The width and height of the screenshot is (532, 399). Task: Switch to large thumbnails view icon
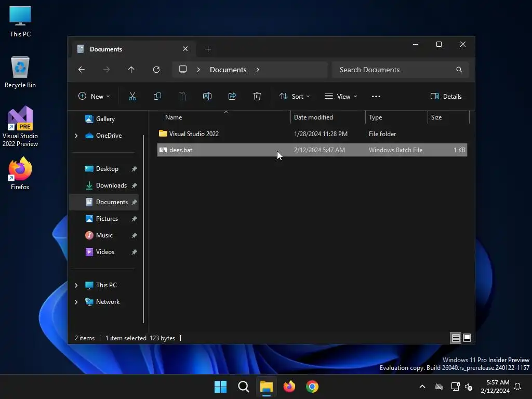pyautogui.click(x=467, y=338)
